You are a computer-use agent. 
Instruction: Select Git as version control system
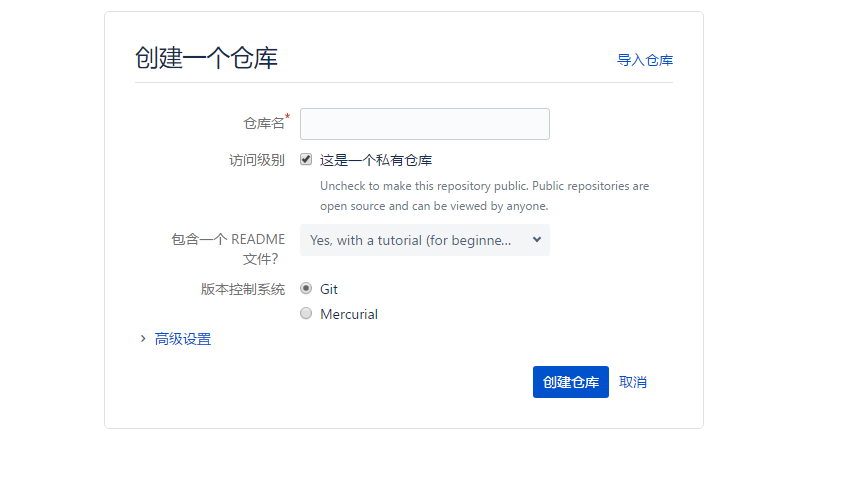[306, 288]
